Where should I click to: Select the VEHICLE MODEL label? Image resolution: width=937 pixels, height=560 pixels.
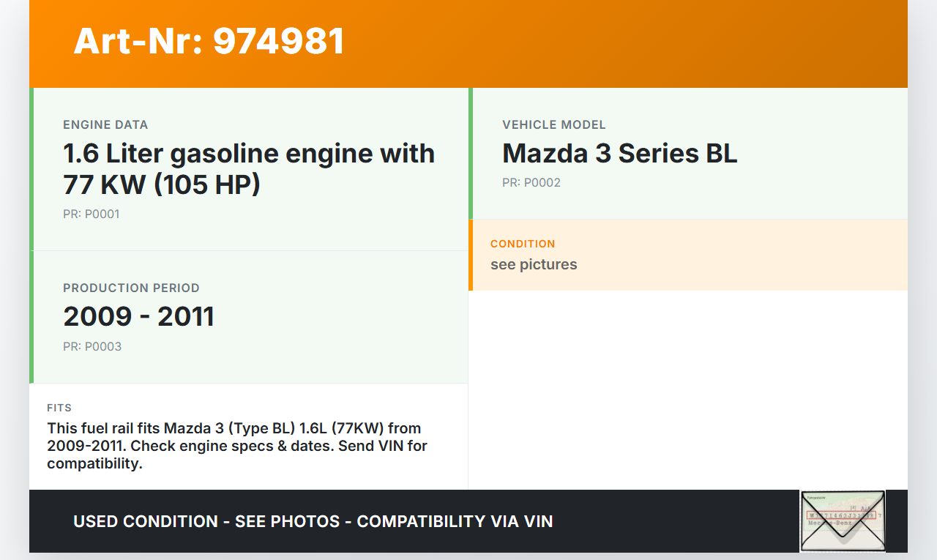click(x=553, y=125)
